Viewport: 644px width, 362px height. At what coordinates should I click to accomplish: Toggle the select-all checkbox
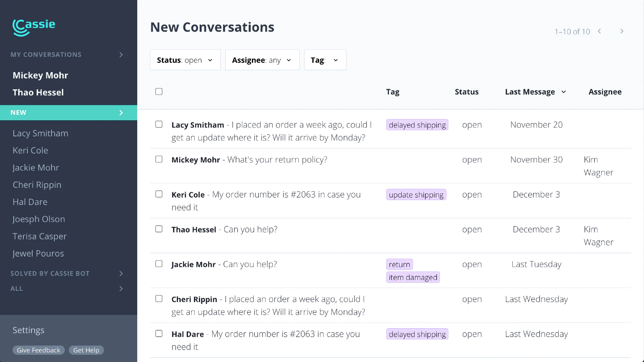point(159,92)
